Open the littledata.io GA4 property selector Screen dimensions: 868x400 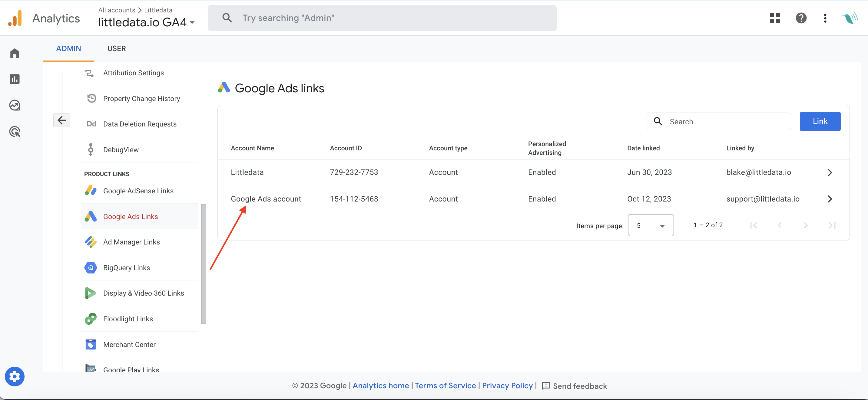[146, 22]
